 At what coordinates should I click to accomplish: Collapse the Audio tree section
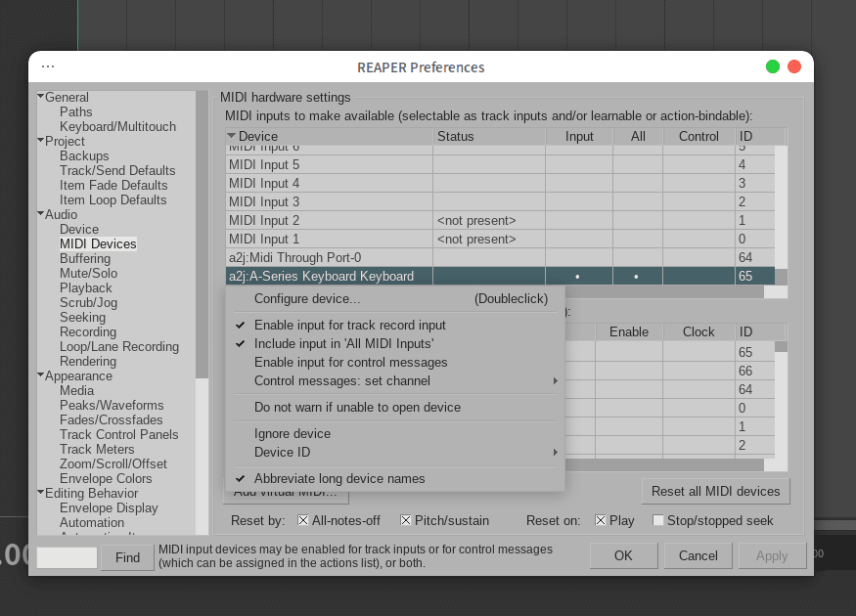tap(40, 213)
